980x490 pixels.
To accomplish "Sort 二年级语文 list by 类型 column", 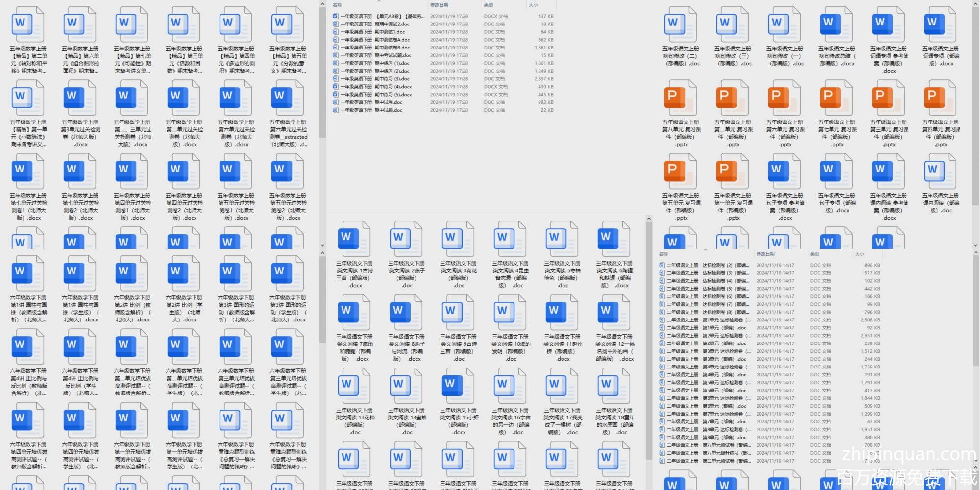I will 815,254.
